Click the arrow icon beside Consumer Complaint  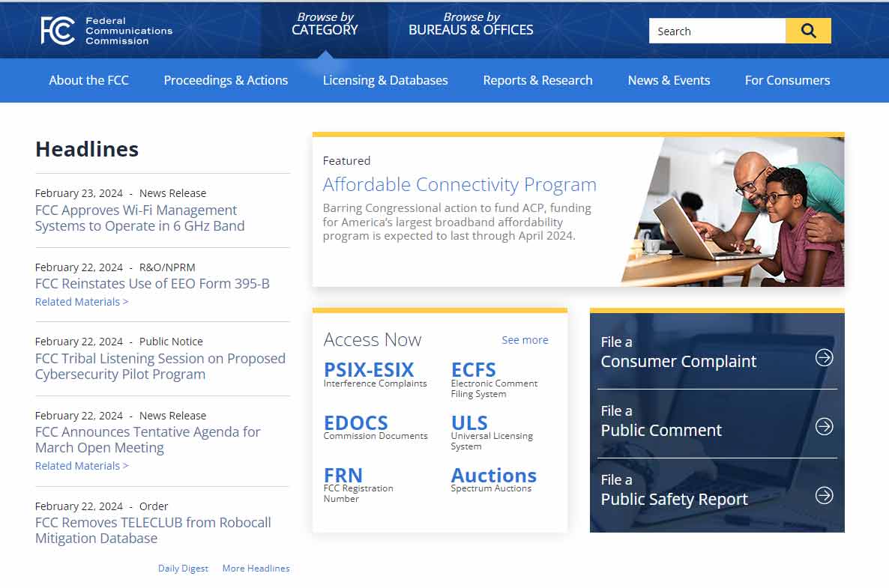824,357
